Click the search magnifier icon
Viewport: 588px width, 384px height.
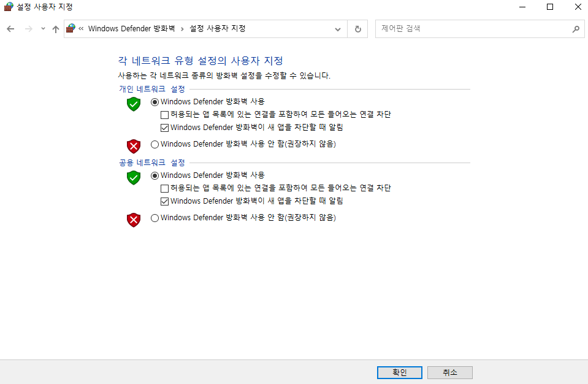[575, 29]
